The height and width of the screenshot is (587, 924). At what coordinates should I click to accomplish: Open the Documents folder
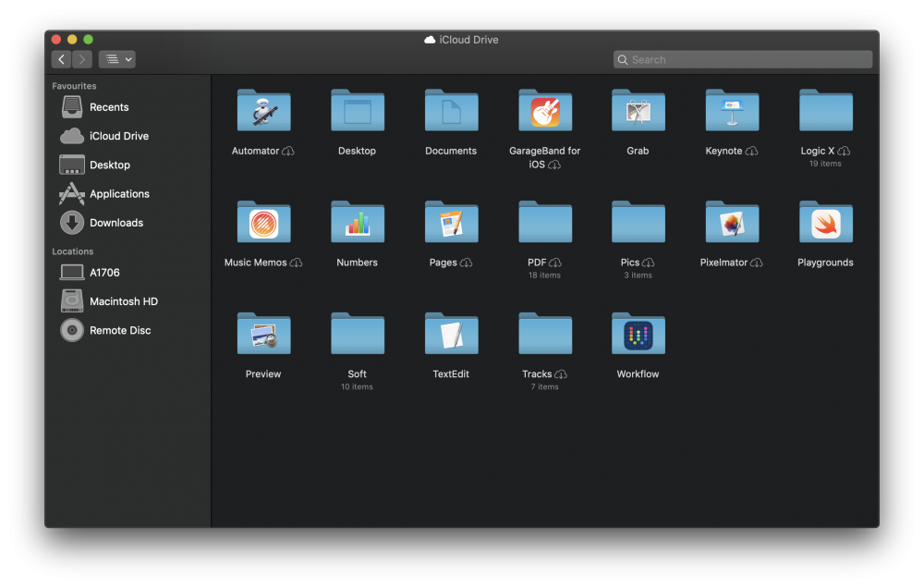click(451, 110)
